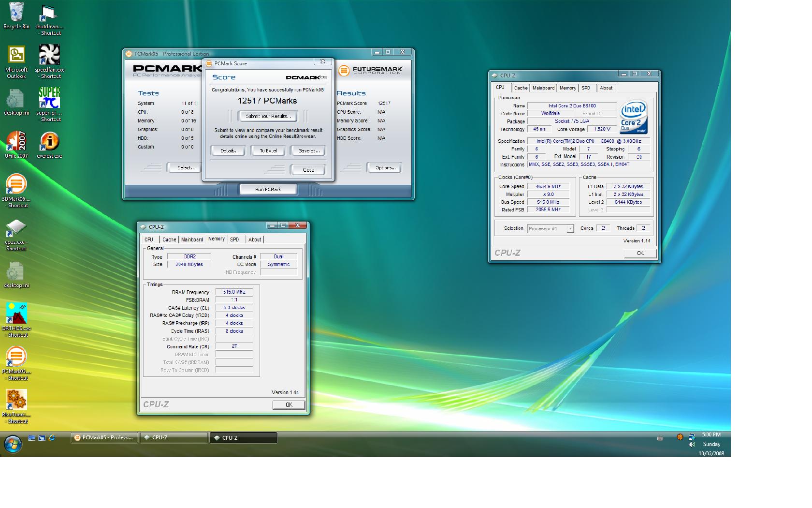Screen dimensions: 812x508
Task: Click the Command Rate 2T value
Action: [234, 347]
